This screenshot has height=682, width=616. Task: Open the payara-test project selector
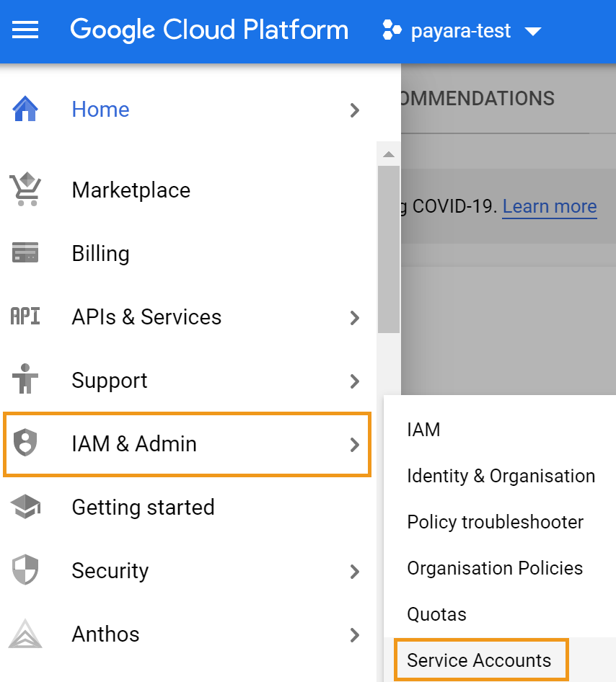[x=460, y=30]
